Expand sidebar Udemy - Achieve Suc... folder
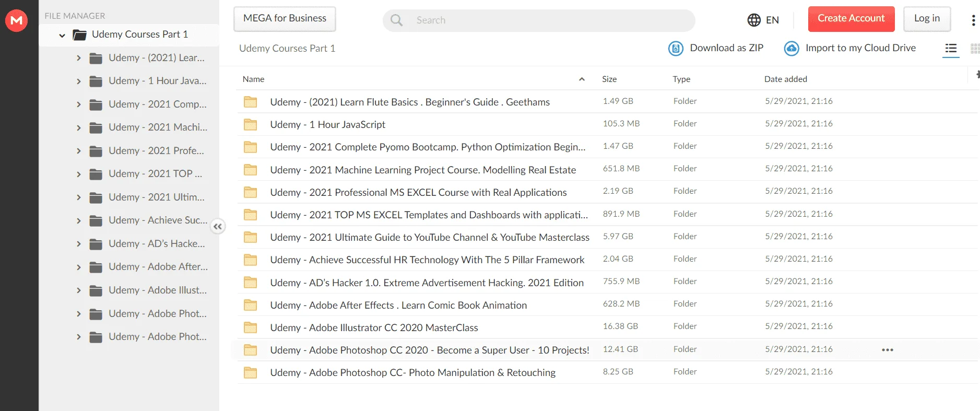The image size is (980, 411). [79, 220]
